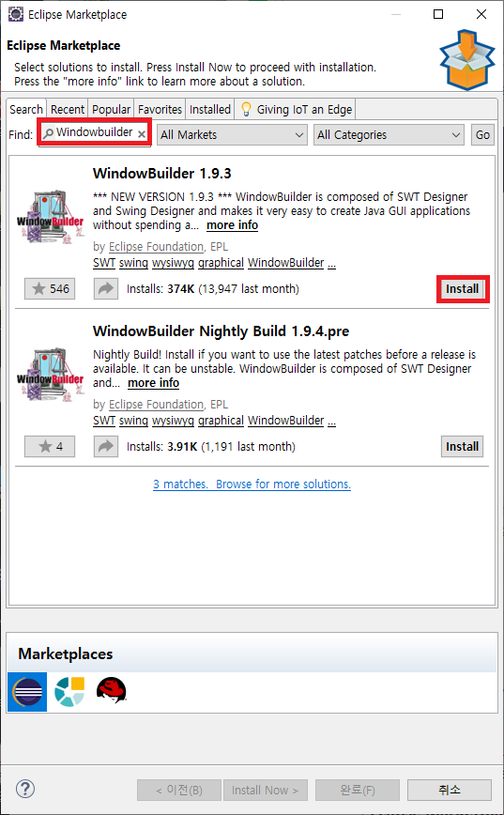Expand the All Markets dropdown
The width and height of the screenshot is (504, 815).
[x=232, y=134]
